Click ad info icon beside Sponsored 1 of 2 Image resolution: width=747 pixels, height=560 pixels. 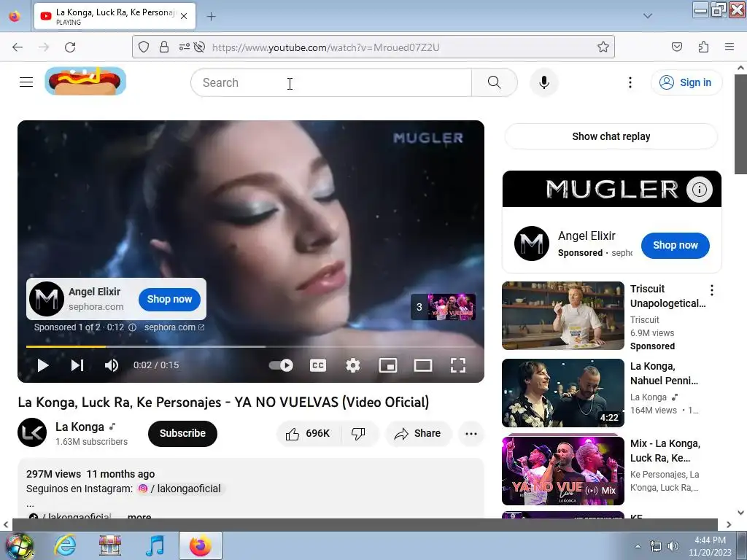coord(133,327)
